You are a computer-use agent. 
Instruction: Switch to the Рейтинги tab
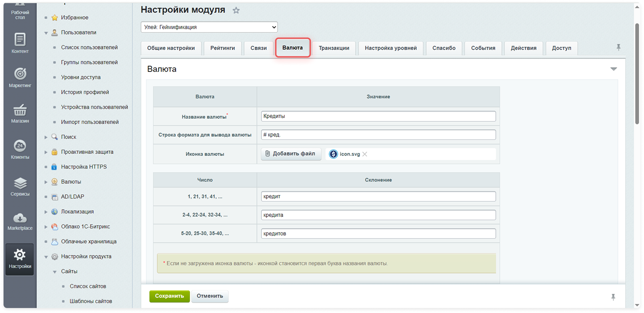222,48
